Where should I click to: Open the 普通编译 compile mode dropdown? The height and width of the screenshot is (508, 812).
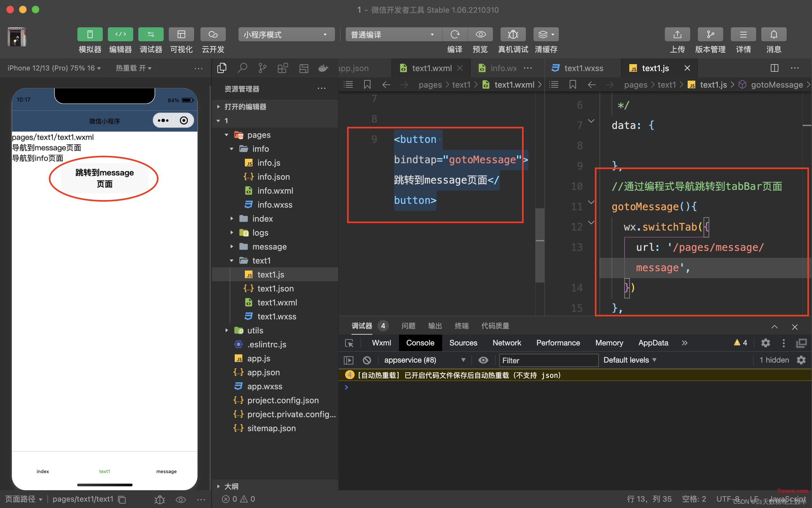pos(394,34)
